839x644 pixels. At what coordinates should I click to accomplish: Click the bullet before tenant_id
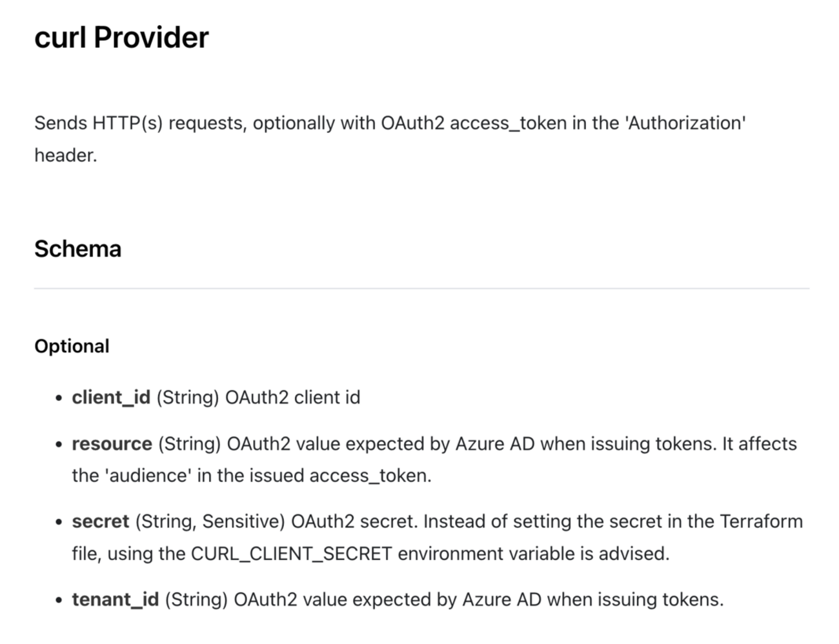59,601
